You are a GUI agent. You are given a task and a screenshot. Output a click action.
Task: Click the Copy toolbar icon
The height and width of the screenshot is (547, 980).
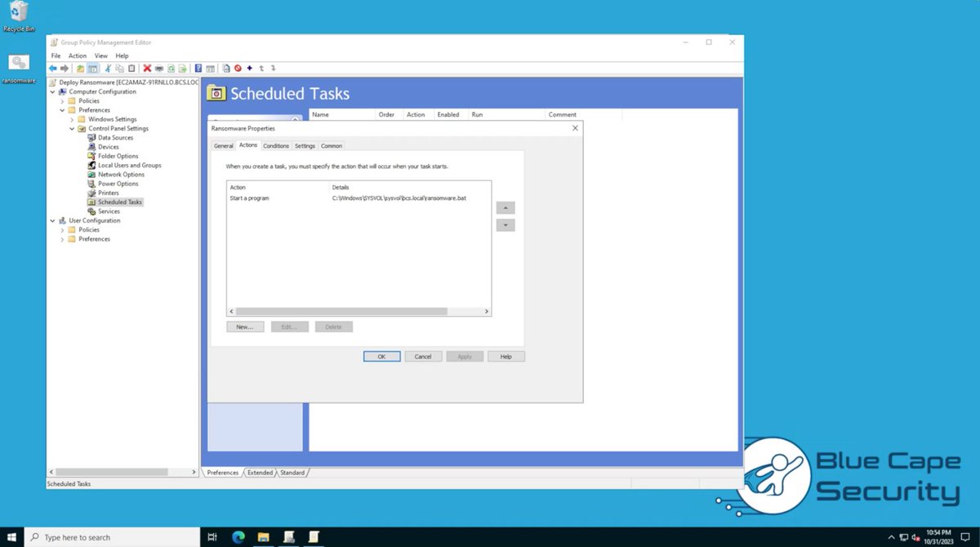[119, 69]
